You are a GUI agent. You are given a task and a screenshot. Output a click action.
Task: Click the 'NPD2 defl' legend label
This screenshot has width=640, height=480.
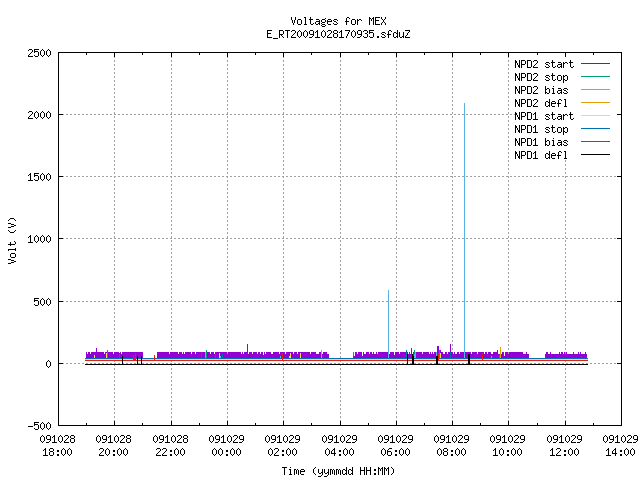click(541, 103)
